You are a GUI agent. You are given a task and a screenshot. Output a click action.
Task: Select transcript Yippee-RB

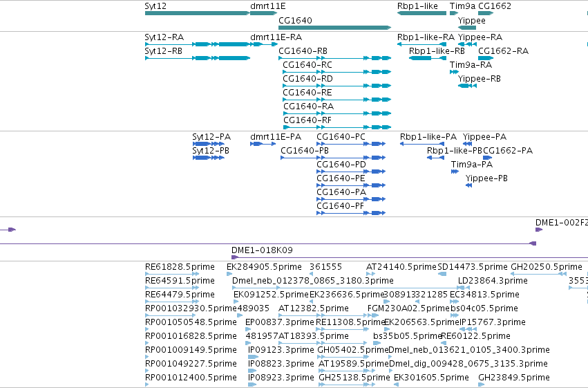click(x=467, y=86)
